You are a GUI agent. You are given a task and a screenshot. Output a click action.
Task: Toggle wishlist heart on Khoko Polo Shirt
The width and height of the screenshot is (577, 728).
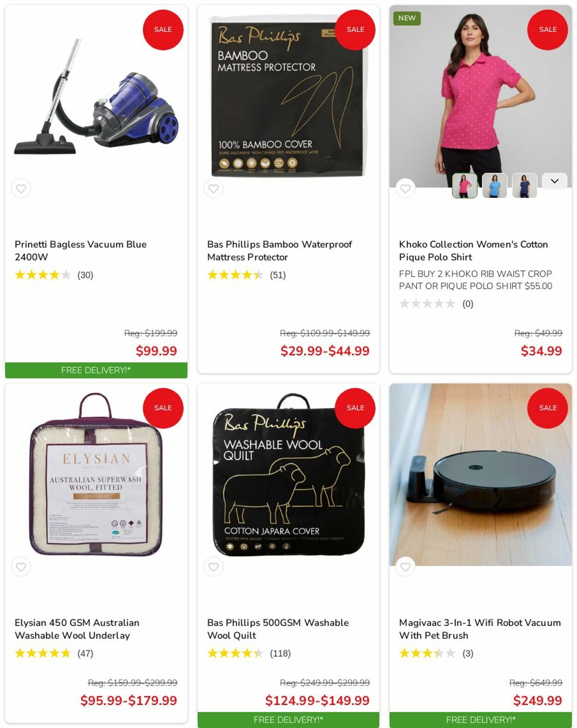405,188
